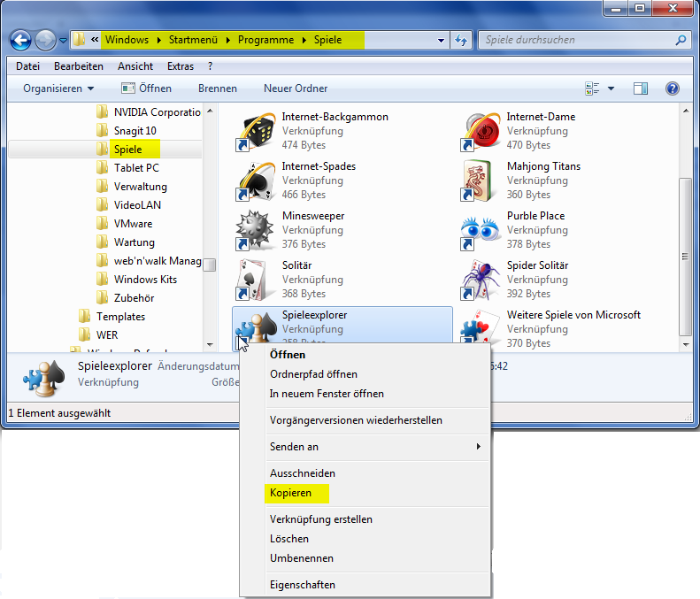This screenshot has height=599, width=700.
Task: Choose Ausschneiden in the context menu
Action: (x=303, y=473)
